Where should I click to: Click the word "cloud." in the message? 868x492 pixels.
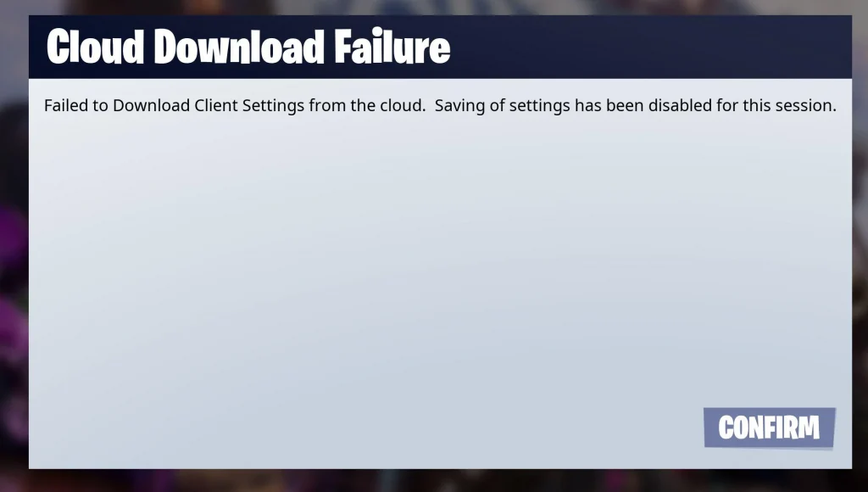403,105
